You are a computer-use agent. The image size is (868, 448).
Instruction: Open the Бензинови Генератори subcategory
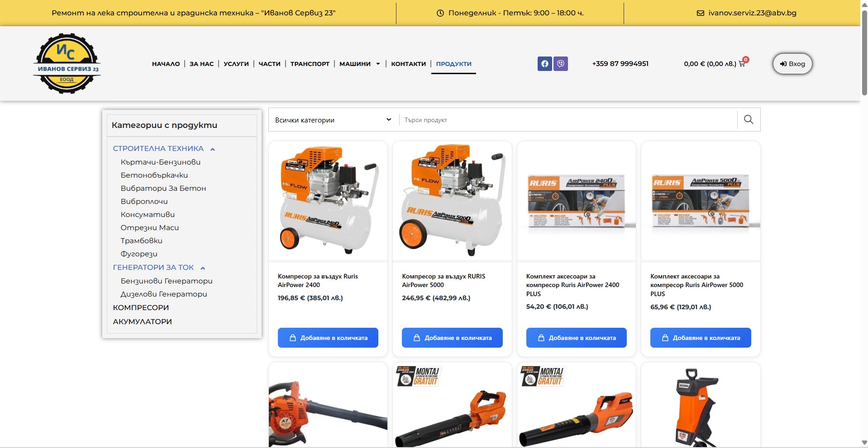(166, 281)
